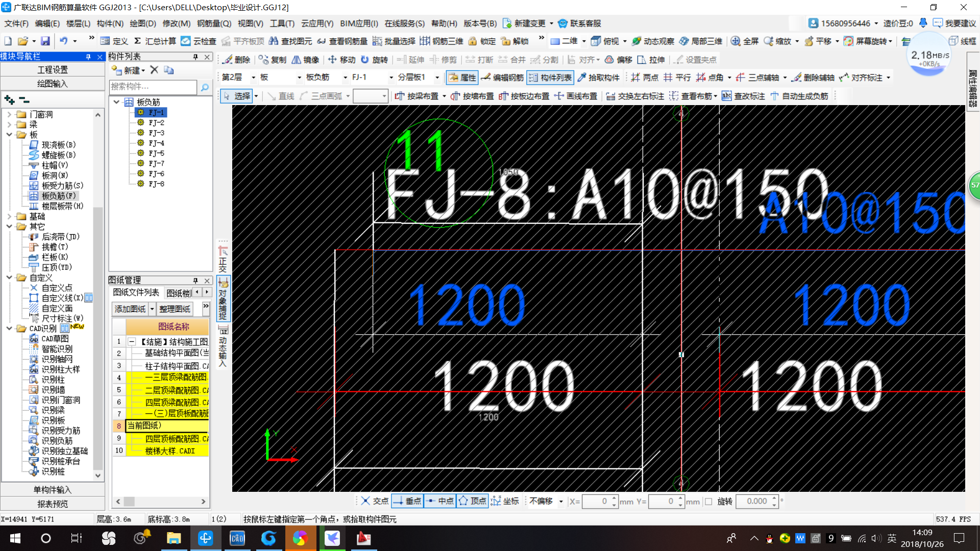The width and height of the screenshot is (980, 551).
Task: Click the 搜索构件 search field
Action: click(x=153, y=87)
